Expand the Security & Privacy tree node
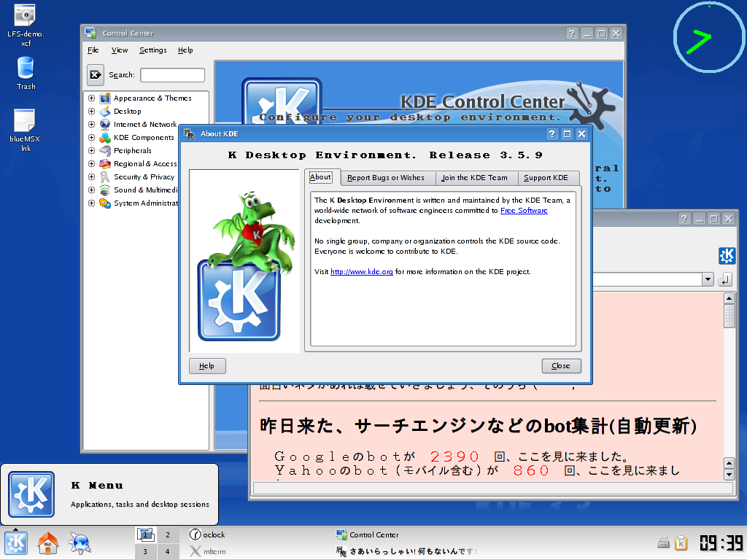This screenshot has width=747, height=560. [91, 176]
